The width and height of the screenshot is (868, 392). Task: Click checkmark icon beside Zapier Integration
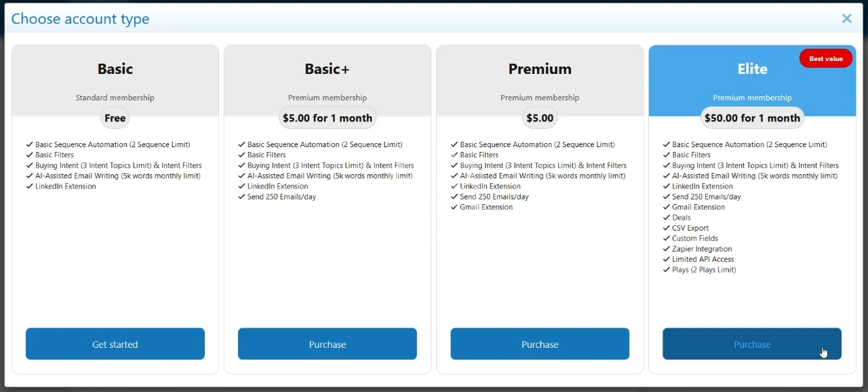click(667, 249)
